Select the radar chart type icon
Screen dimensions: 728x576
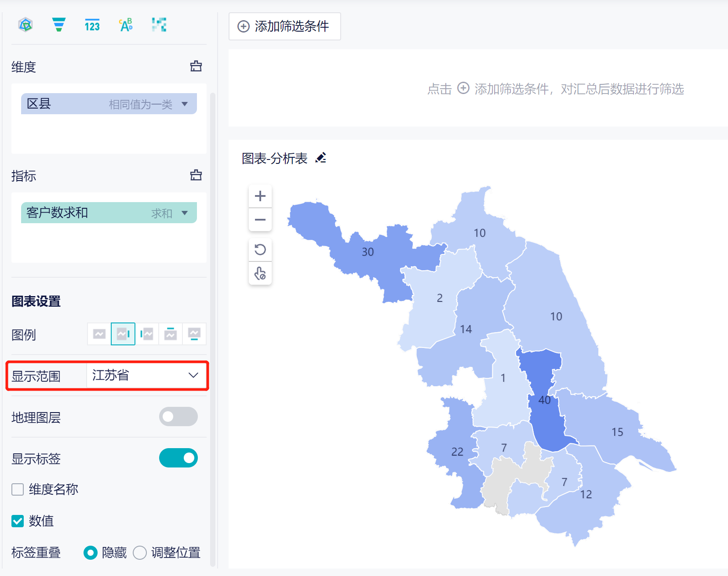click(x=25, y=25)
